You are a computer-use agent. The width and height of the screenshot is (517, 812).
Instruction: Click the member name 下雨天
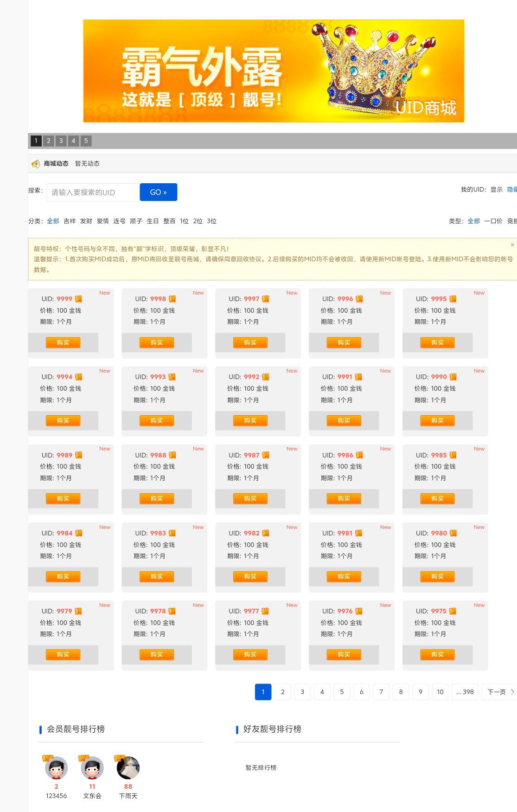pyautogui.click(x=128, y=796)
